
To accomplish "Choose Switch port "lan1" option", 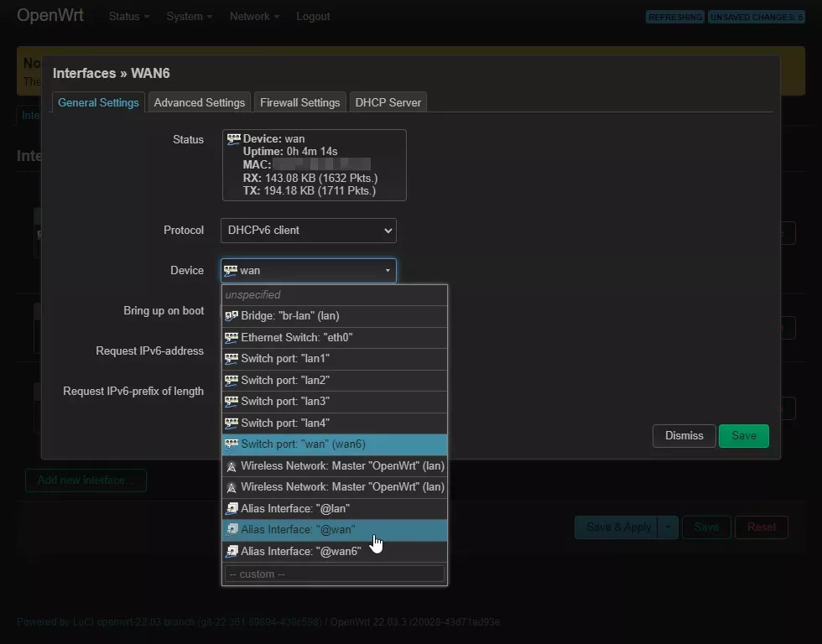I will 335,359.
